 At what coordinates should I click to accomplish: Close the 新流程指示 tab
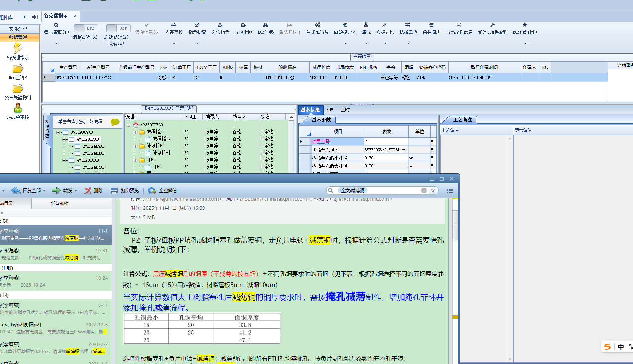pyautogui.click(x=75, y=16)
